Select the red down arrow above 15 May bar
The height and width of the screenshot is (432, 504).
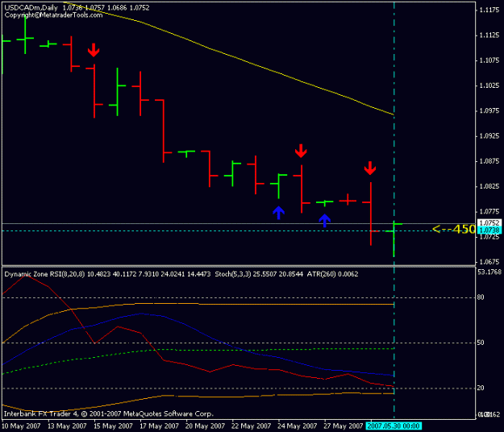point(94,50)
